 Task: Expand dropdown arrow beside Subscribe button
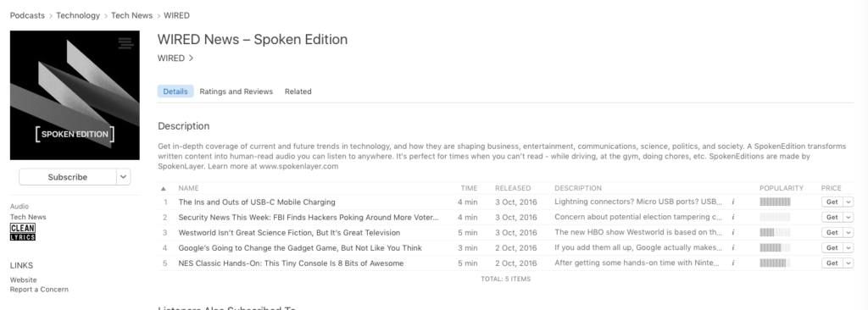pos(124,177)
